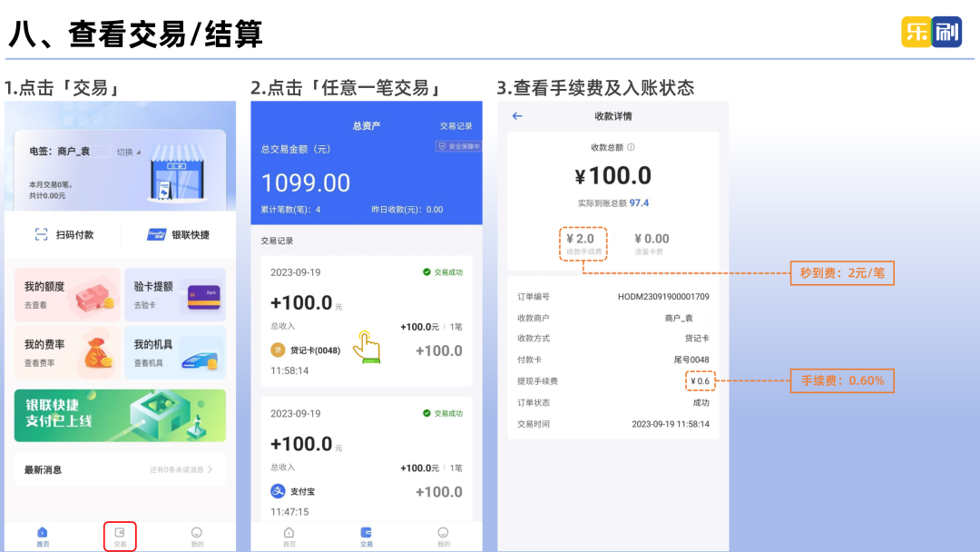Click the 提现手续费 ¥0.6 value
This screenshot has width=980, height=552.
(700, 381)
